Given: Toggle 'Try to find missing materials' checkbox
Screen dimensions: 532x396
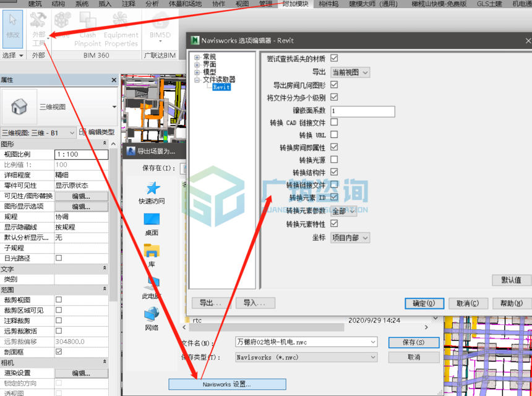Looking at the screenshot, I should [x=334, y=58].
